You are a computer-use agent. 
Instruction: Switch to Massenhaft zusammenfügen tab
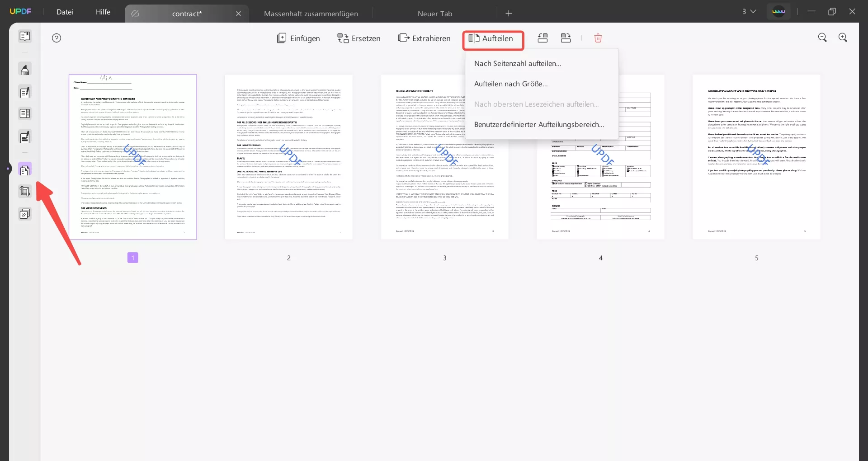click(311, 14)
